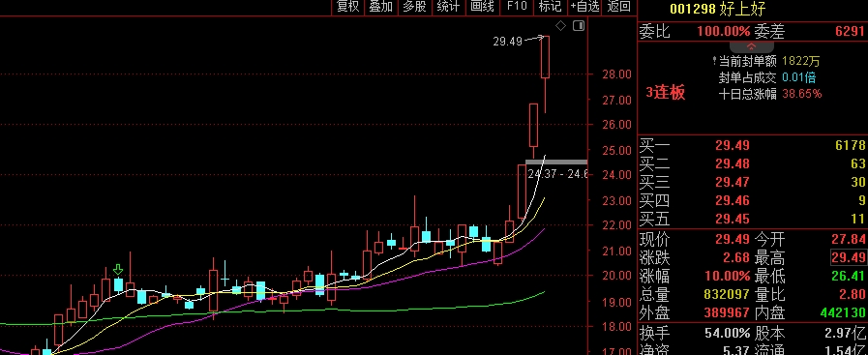Click the gray 24.37 price gap bar

555,162
